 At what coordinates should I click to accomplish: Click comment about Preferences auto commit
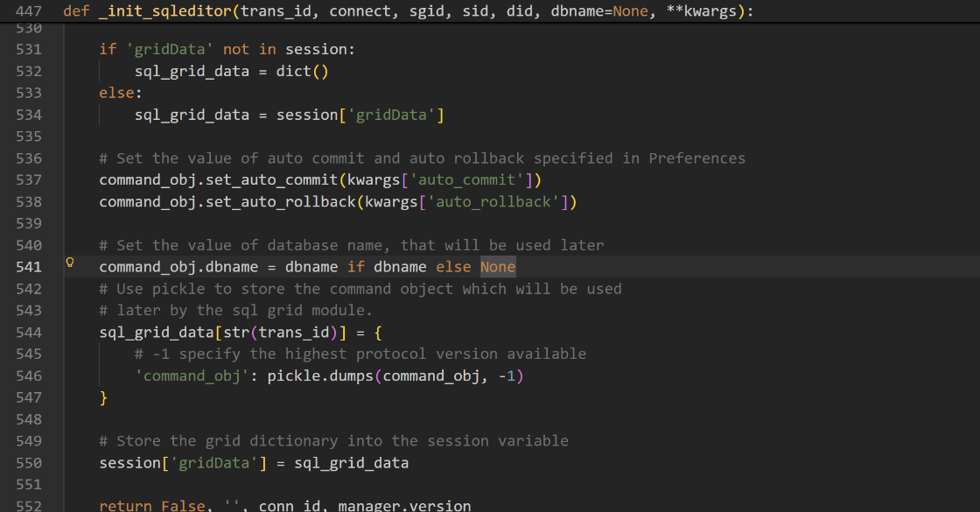click(x=422, y=158)
